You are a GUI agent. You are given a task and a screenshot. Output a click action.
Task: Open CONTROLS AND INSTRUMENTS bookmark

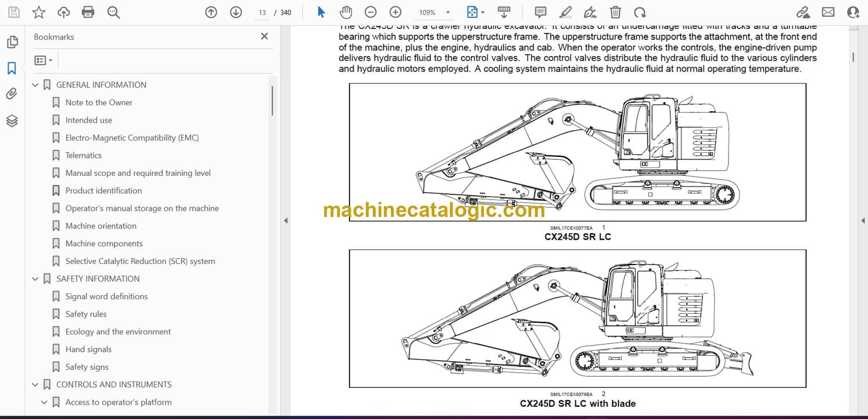114,385
